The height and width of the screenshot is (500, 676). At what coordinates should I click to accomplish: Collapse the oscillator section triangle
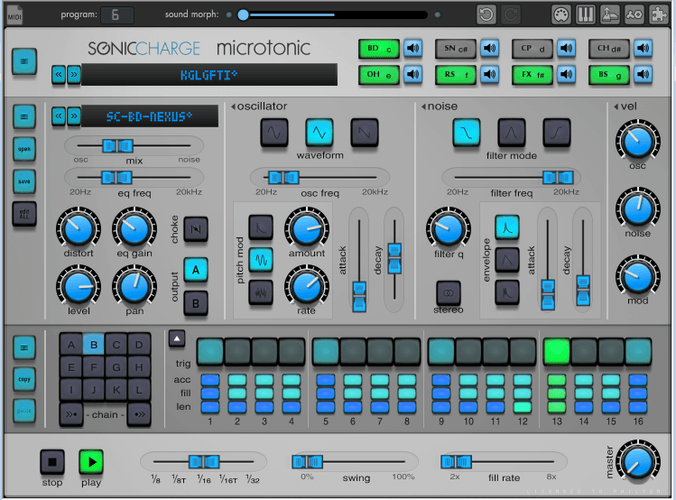(233, 106)
